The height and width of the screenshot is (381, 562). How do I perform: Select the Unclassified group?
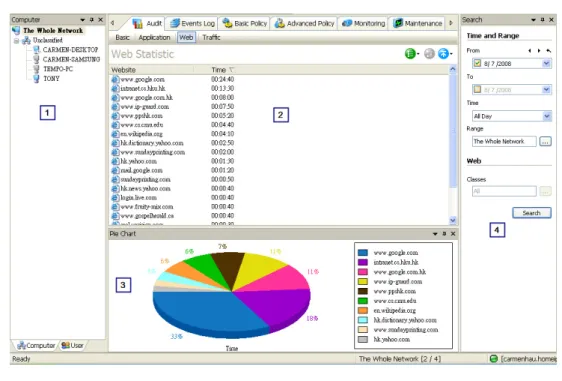[x=47, y=40]
